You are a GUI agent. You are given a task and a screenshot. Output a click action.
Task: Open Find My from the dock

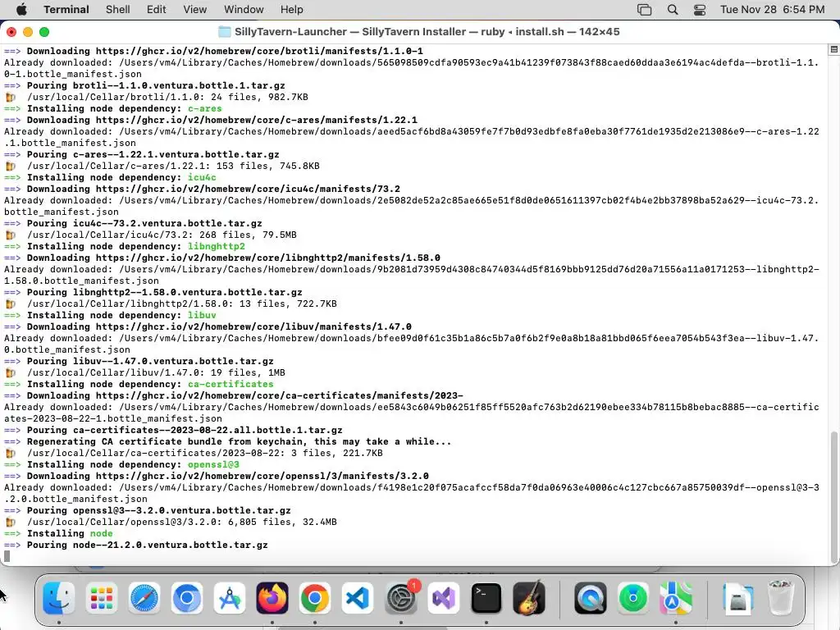633,598
